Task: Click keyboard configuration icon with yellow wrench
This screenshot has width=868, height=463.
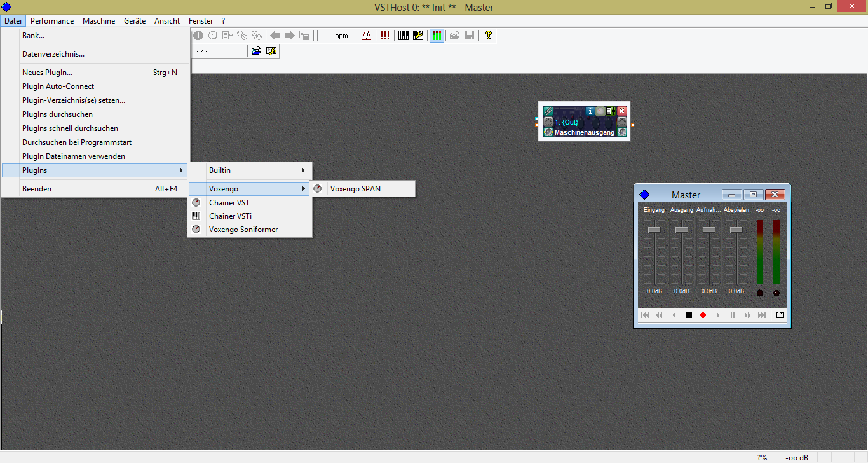Action: coord(418,36)
